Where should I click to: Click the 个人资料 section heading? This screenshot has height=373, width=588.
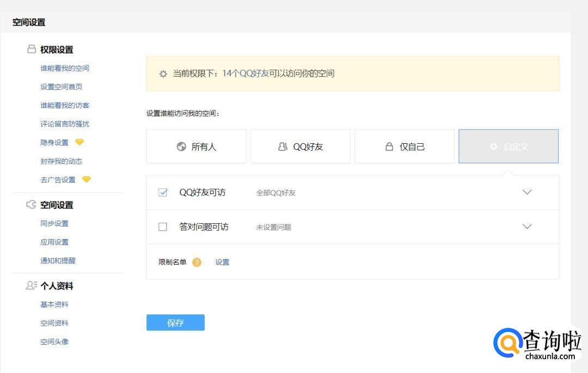click(x=57, y=286)
